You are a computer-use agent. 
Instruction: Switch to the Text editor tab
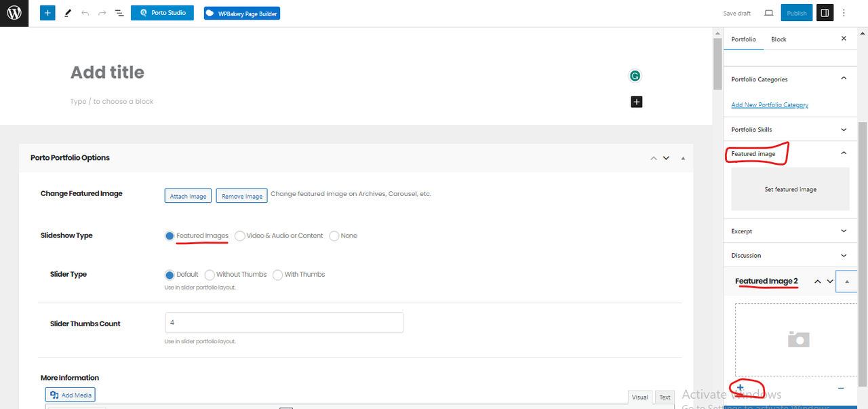(x=665, y=397)
